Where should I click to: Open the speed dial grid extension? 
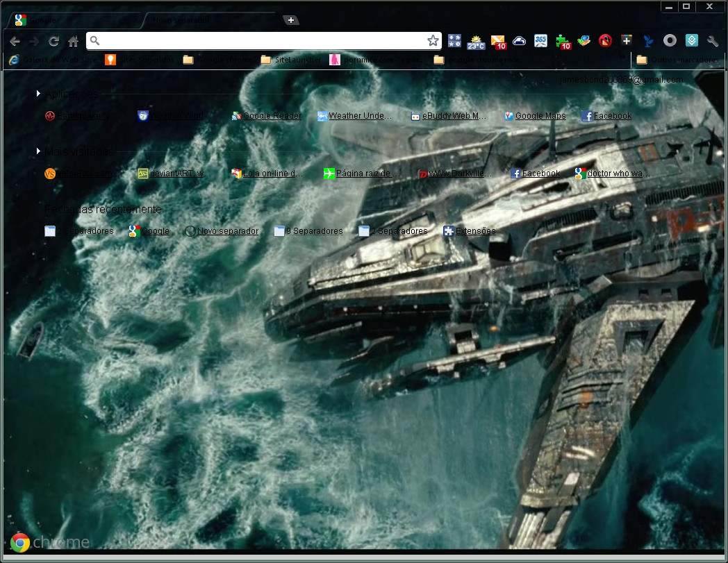pos(454,41)
